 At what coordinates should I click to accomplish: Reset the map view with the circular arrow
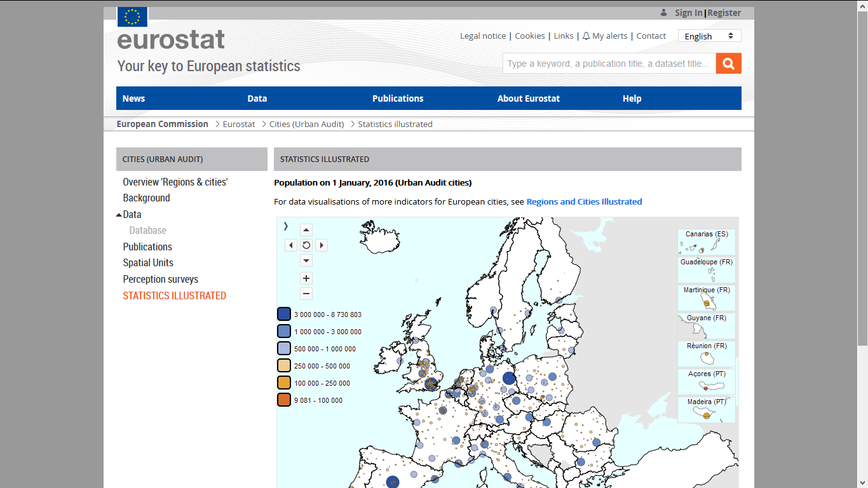306,245
